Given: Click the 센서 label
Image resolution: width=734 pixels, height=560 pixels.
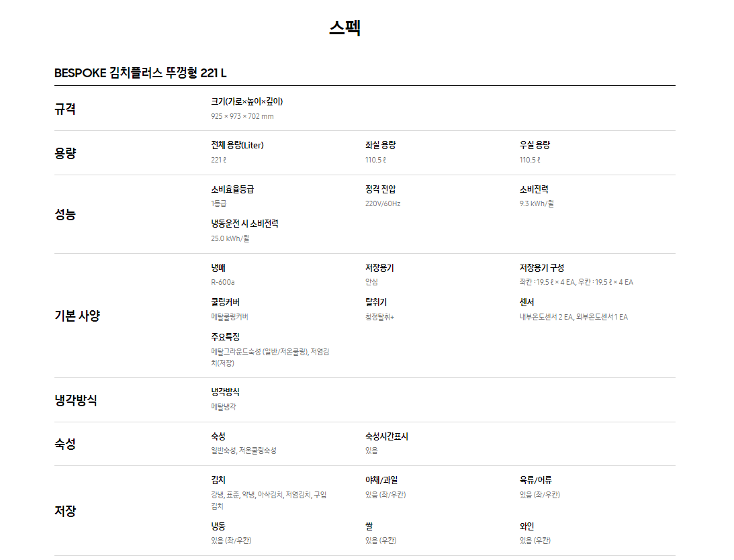Looking at the screenshot, I should (x=526, y=302).
